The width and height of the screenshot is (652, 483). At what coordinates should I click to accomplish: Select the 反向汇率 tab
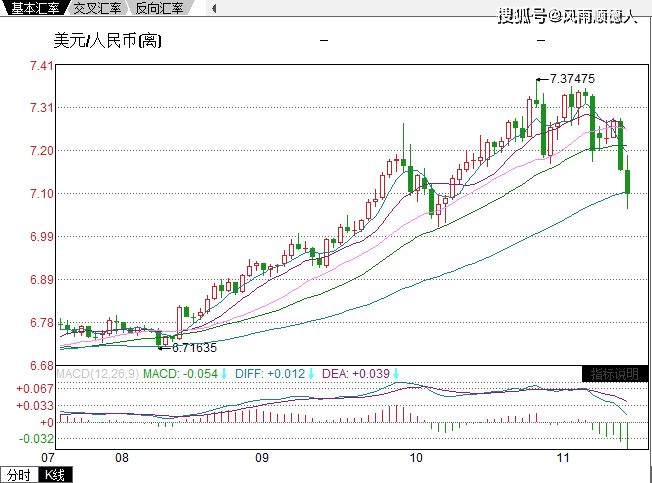pos(159,8)
